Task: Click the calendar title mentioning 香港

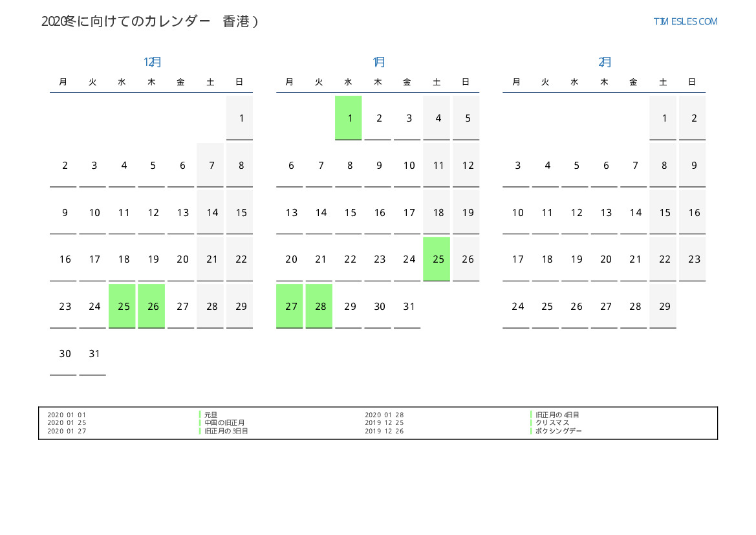Action: pyautogui.click(x=149, y=21)
